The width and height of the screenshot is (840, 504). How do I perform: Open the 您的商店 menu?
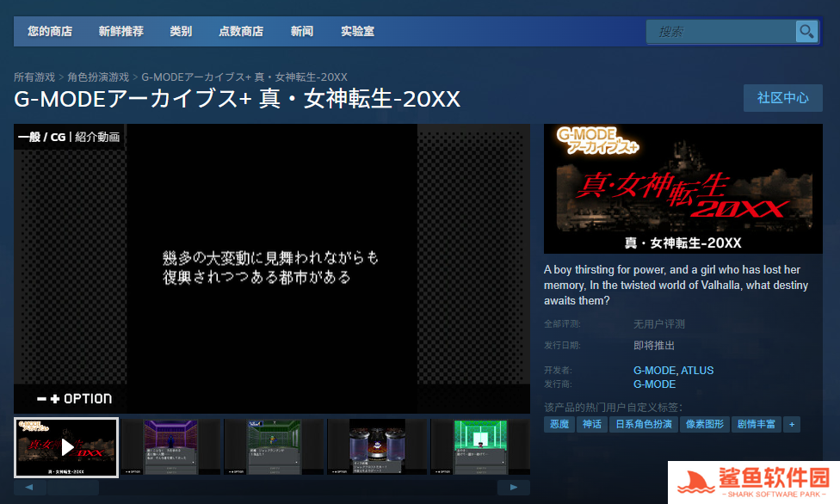[x=49, y=32]
